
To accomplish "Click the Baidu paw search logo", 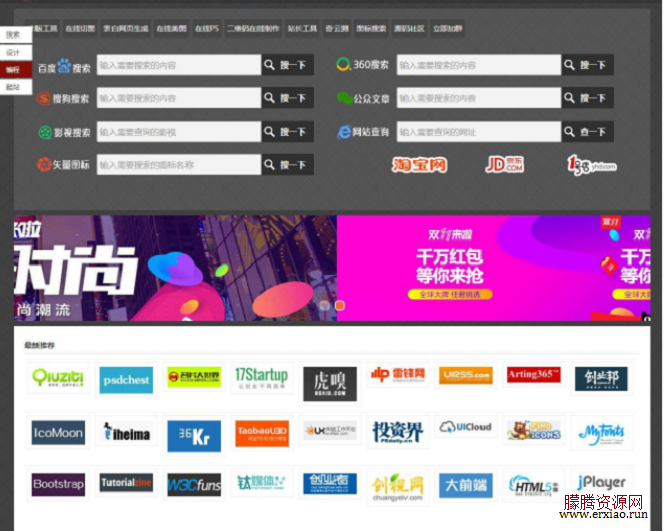I will (x=64, y=66).
